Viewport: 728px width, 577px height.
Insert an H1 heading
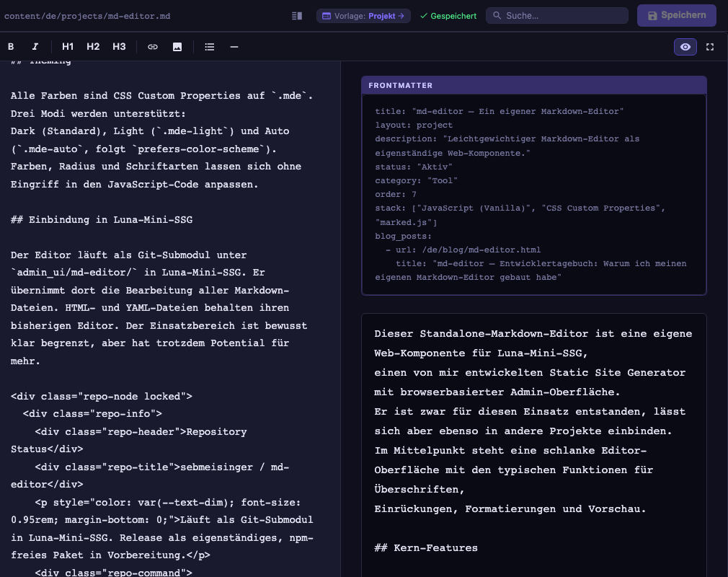[x=68, y=47]
